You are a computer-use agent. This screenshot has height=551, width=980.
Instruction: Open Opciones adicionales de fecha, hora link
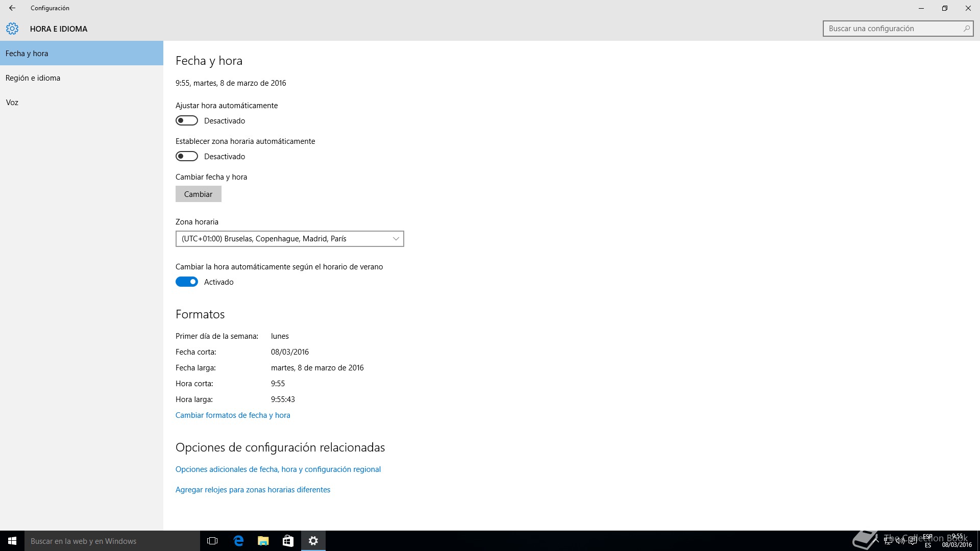(278, 469)
